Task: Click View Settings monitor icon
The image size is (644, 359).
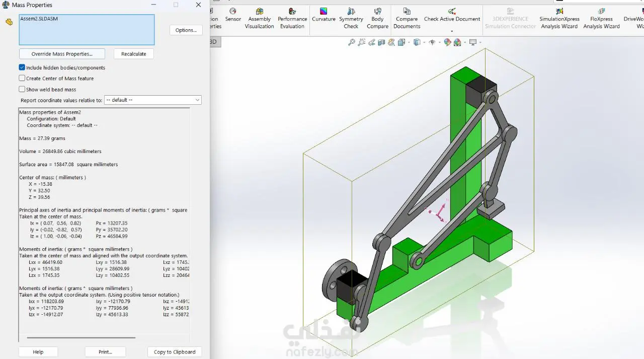Action: (x=473, y=42)
